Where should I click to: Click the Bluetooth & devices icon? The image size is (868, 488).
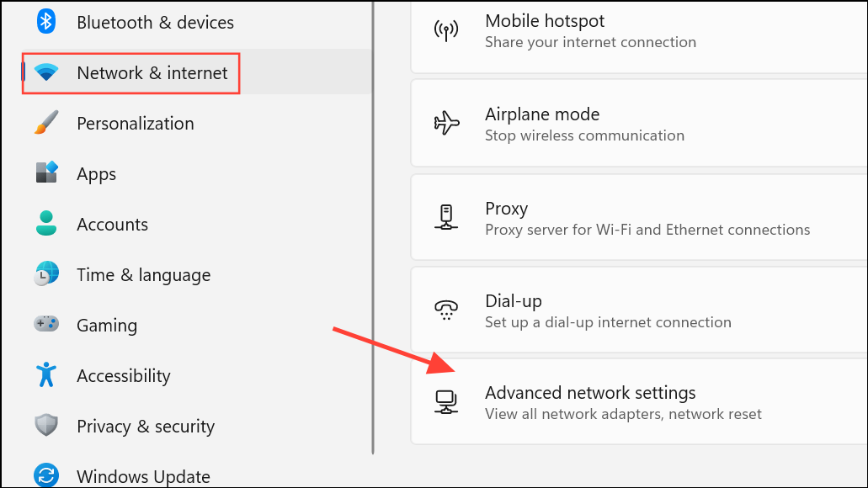point(46,22)
